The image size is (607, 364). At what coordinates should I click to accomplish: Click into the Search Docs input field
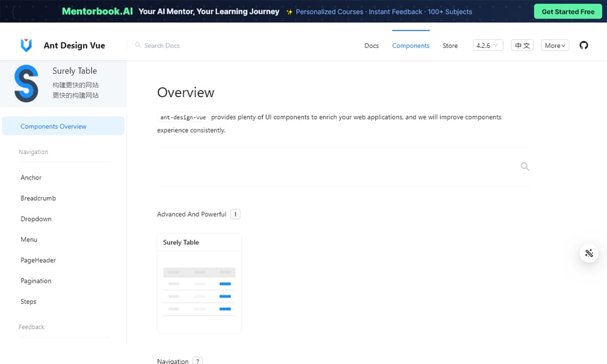pyautogui.click(x=164, y=45)
